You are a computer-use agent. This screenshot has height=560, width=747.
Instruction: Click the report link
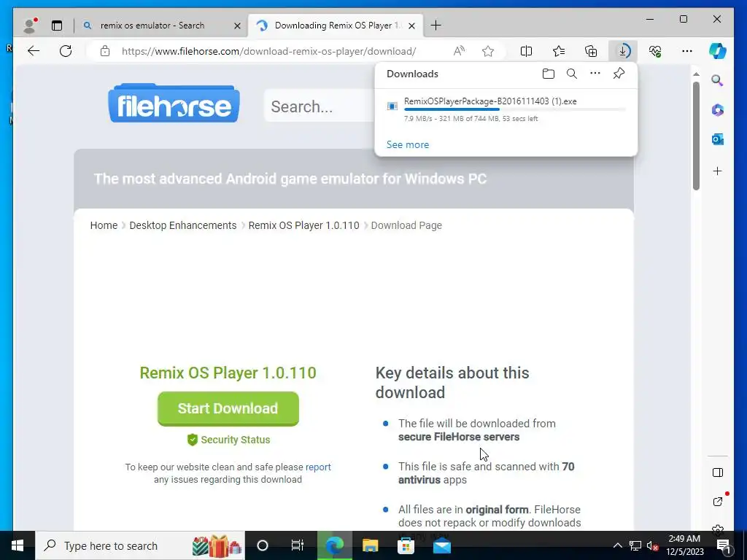click(318, 467)
